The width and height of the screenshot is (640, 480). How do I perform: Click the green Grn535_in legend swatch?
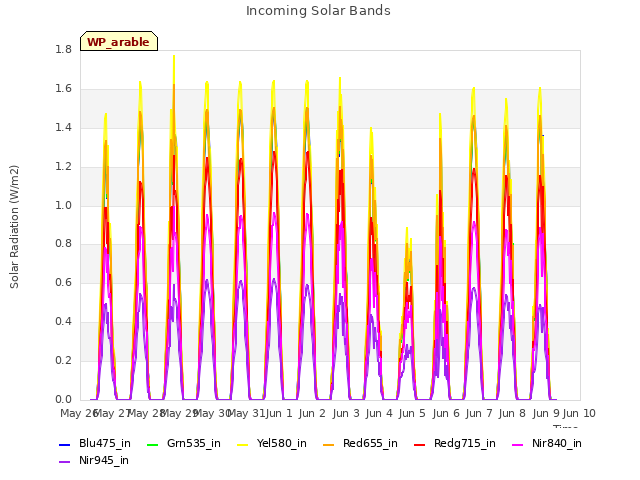tap(152, 444)
